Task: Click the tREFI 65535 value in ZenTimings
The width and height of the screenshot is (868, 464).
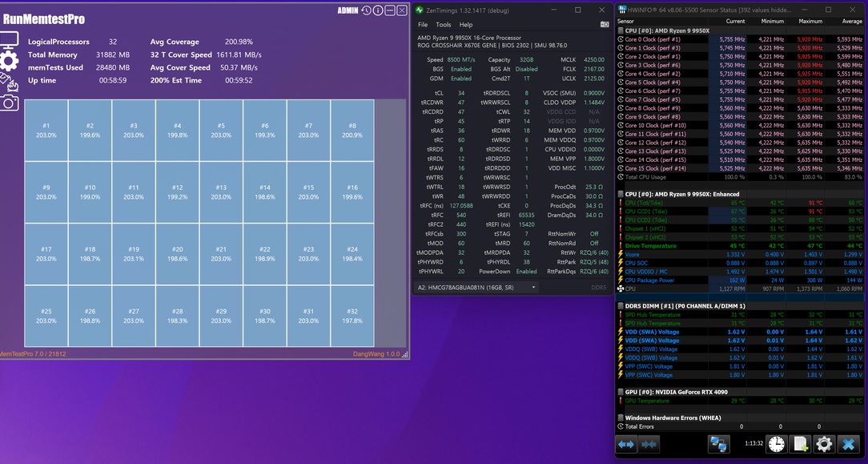Action: pos(526,215)
